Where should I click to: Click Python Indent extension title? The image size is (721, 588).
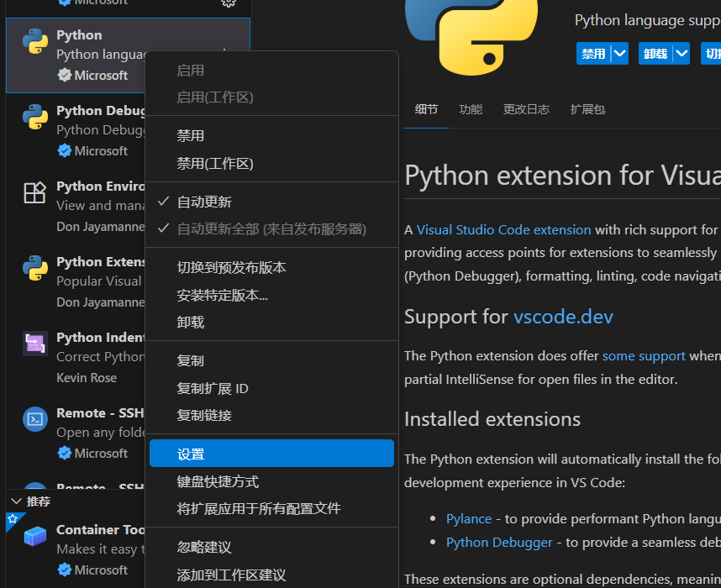pos(100,337)
